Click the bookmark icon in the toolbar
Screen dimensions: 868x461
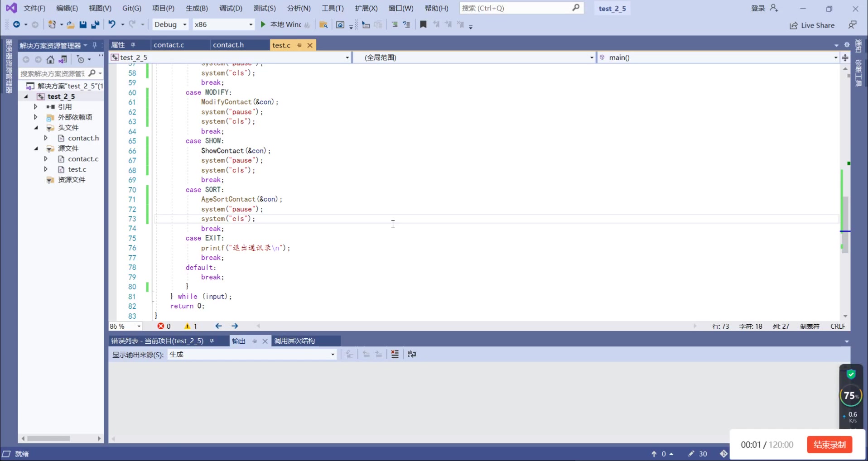[x=423, y=24]
